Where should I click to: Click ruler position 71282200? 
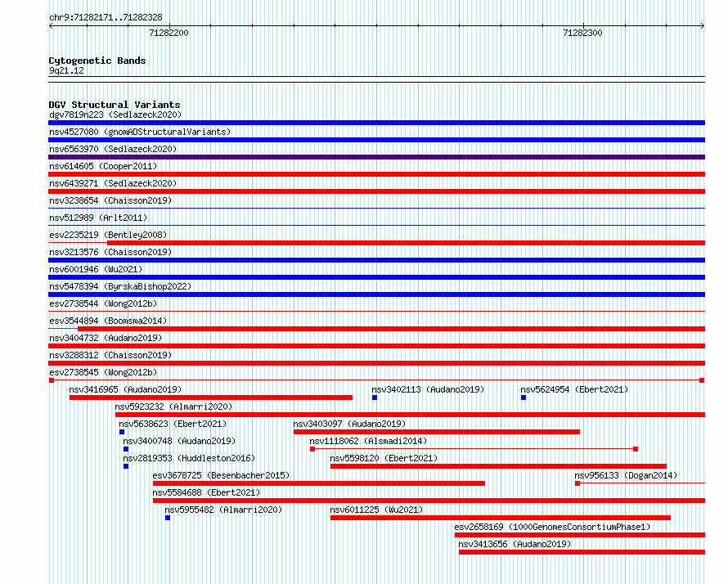tap(169, 33)
